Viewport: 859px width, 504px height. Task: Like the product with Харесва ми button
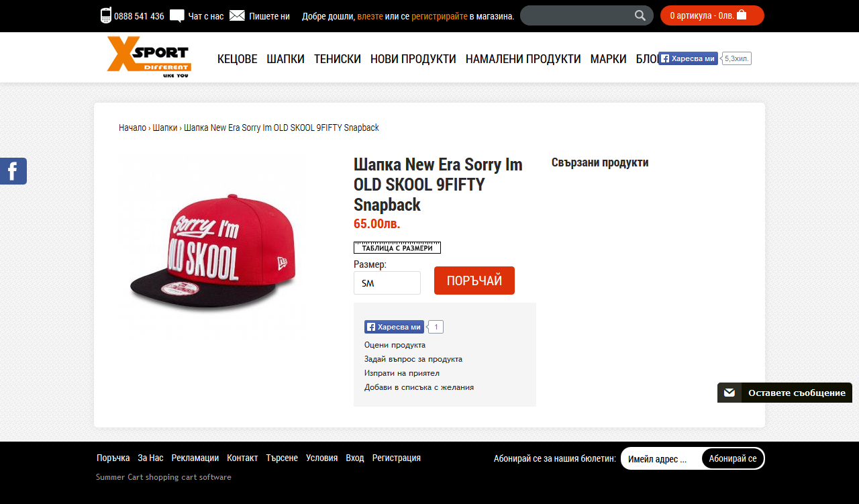(394, 327)
